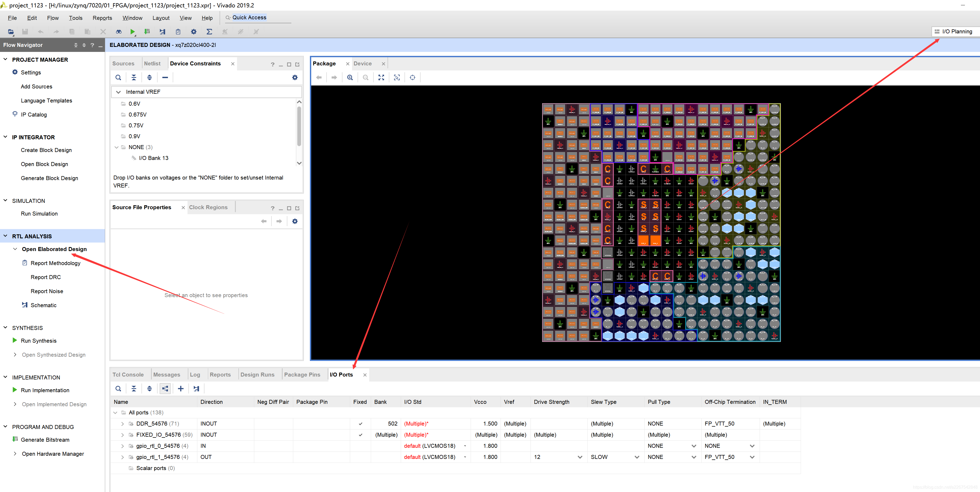Toggle Fixed checkmark for DDR_54576 row

point(360,424)
